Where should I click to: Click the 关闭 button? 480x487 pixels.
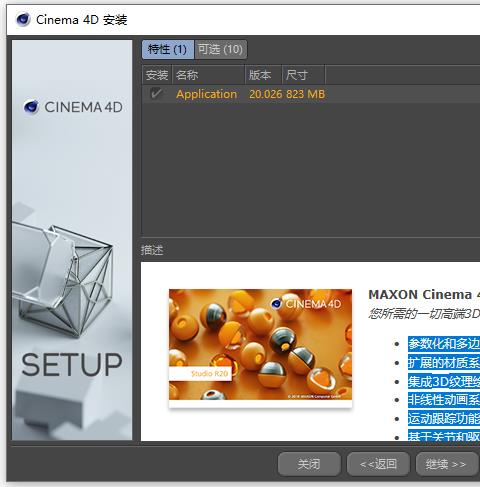(x=309, y=464)
